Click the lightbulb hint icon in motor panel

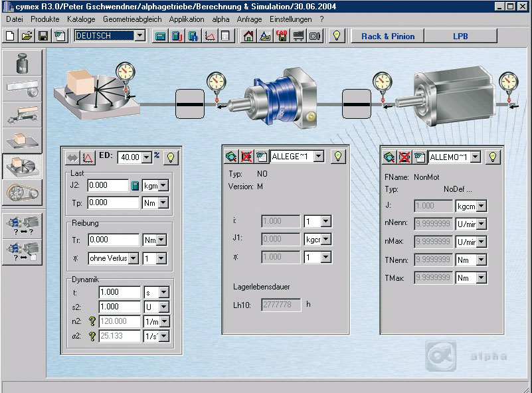pos(492,157)
